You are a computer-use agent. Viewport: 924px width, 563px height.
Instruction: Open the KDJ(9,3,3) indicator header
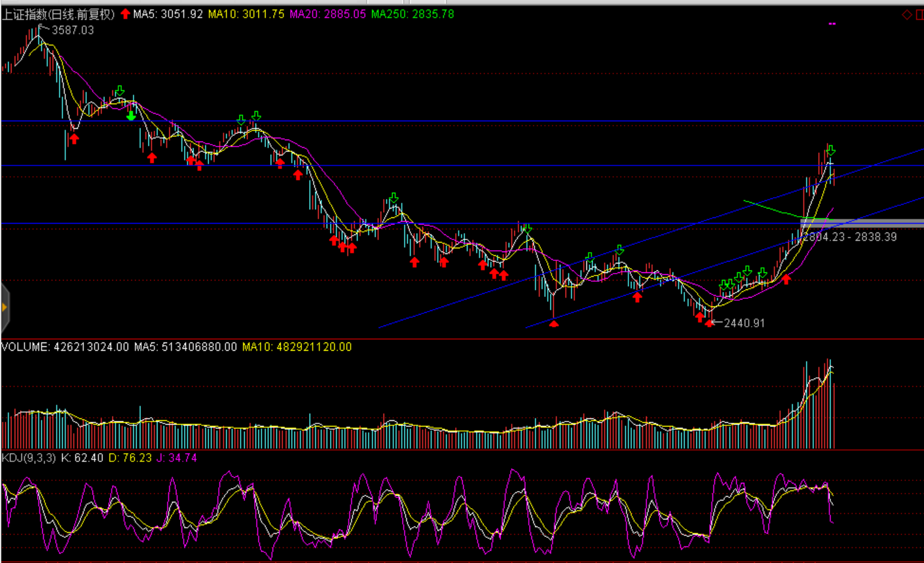29,457
